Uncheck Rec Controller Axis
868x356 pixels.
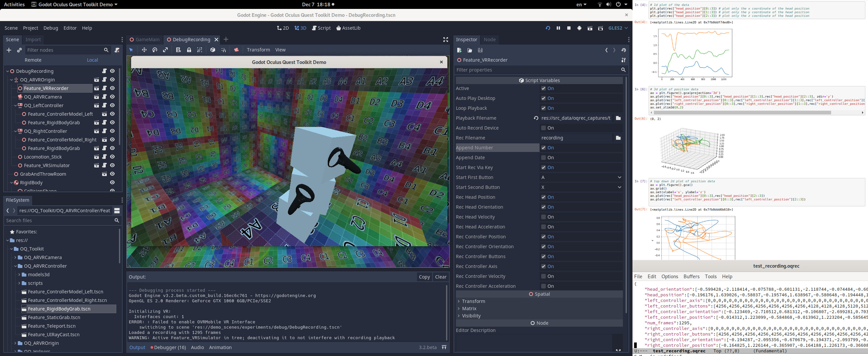(x=543, y=266)
